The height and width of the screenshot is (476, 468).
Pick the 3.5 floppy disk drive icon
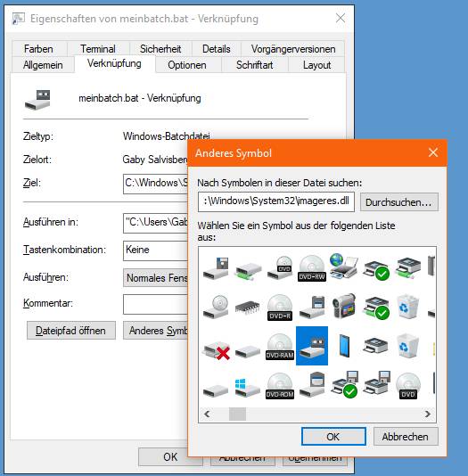click(312, 307)
